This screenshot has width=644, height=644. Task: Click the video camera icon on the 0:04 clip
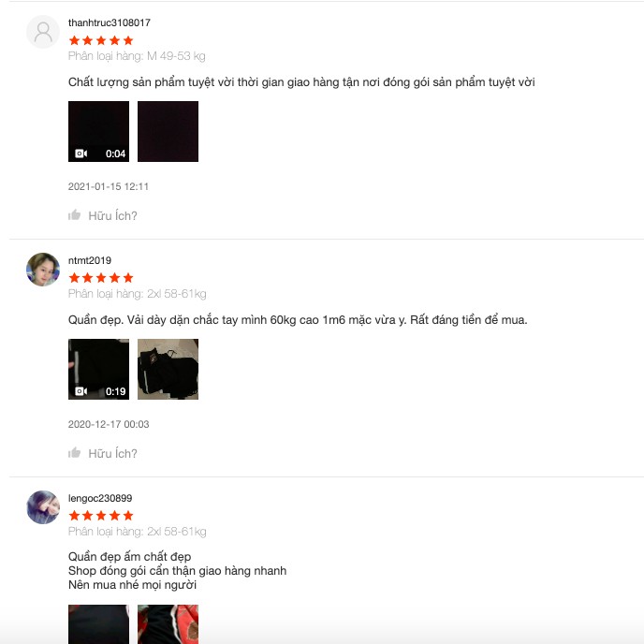[80, 154]
